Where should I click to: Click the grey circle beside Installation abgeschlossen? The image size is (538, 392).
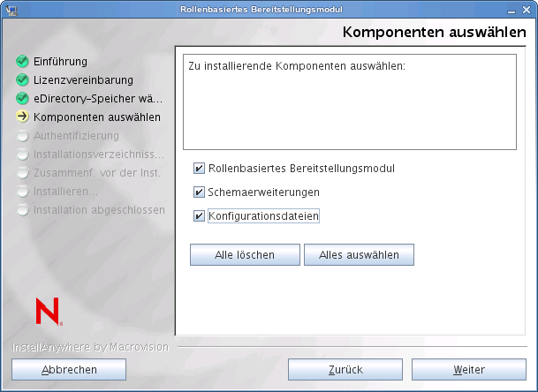[x=22, y=209]
